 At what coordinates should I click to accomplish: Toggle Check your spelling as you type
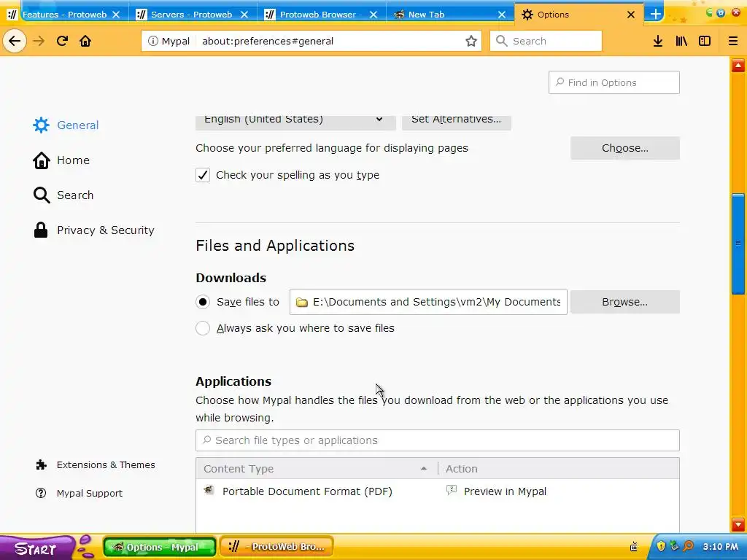203,175
